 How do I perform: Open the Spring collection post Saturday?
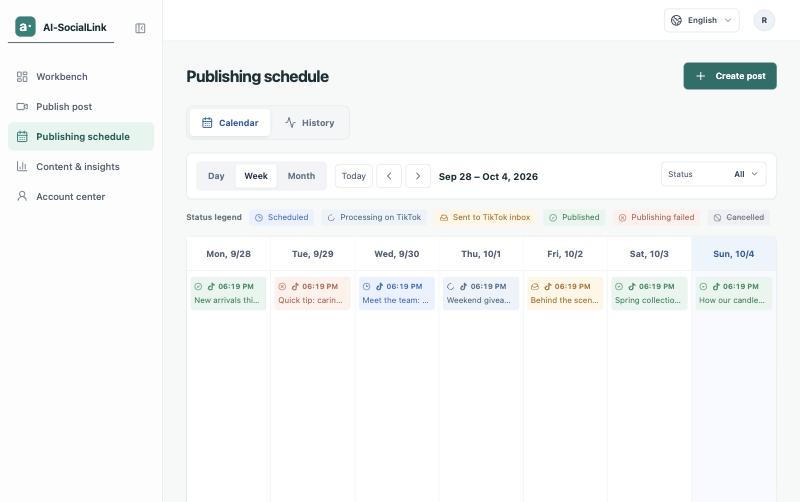(x=649, y=293)
